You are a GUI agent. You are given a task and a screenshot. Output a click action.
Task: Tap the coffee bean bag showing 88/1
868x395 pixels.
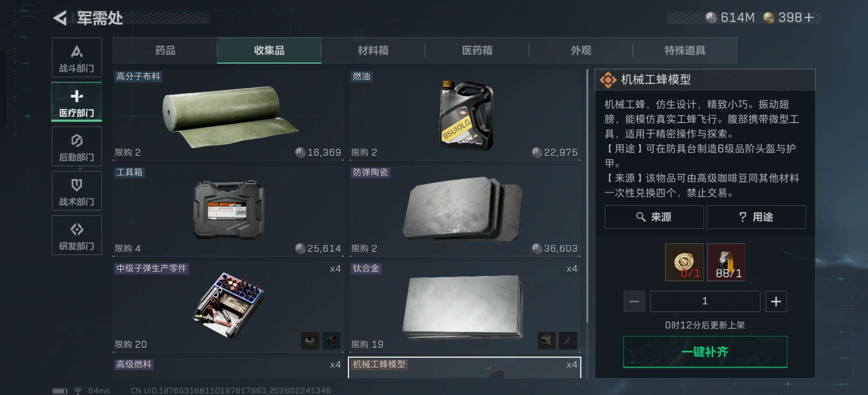coord(726,262)
